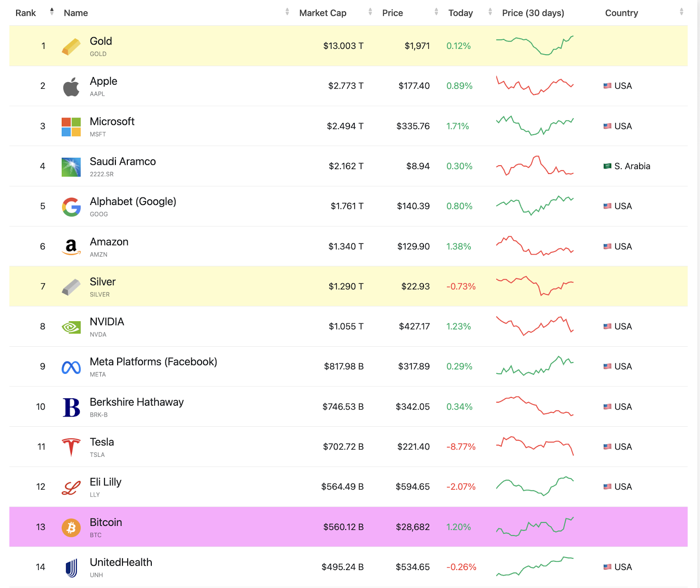Viewport: 700px width, 588px height.
Task: Click the Apple logo icon
Action: pos(71,87)
